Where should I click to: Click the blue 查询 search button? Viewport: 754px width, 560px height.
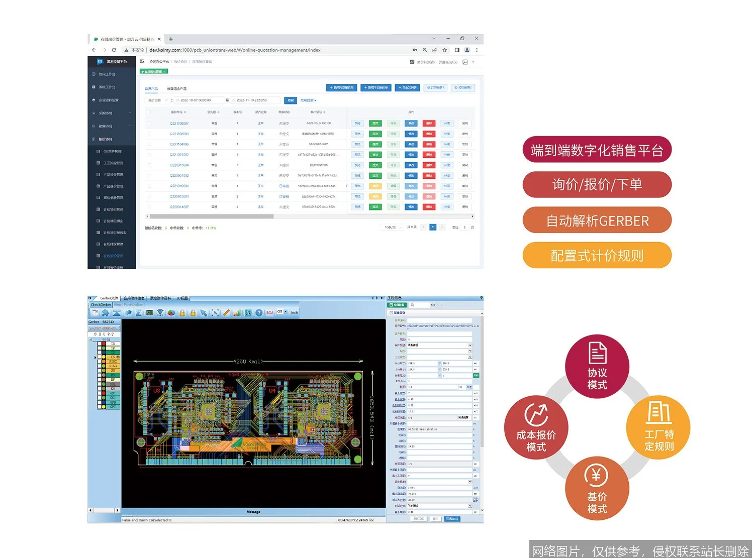coord(291,100)
